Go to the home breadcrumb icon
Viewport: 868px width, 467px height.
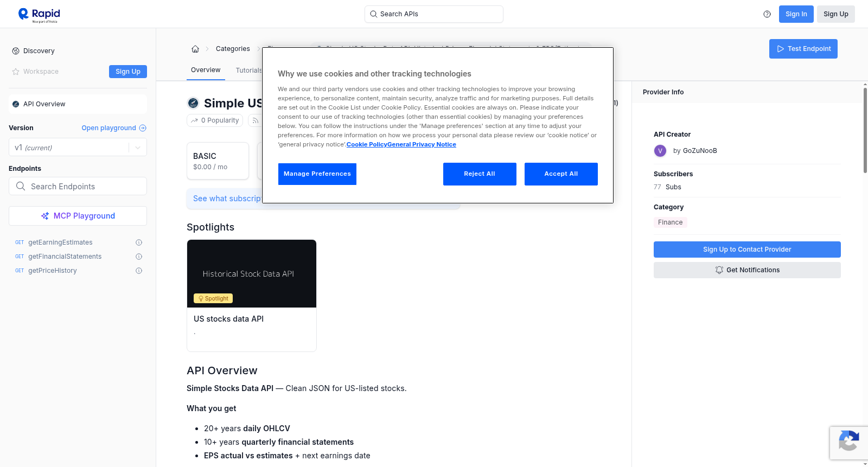(x=195, y=49)
